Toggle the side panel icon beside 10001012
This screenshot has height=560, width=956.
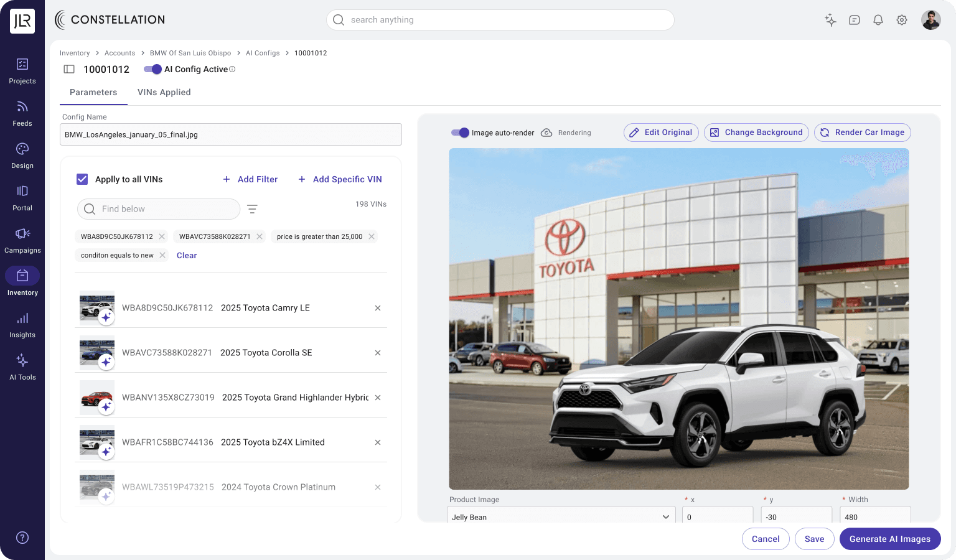[69, 69]
